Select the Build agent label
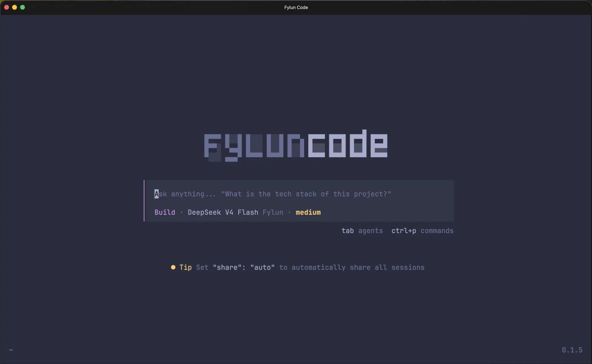The width and height of the screenshot is (592, 364). [165, 212]
